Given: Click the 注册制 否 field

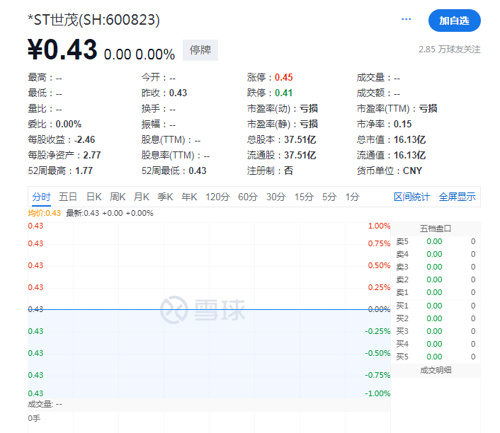Looking at the screenshot, I should click(x=270, y=171).
